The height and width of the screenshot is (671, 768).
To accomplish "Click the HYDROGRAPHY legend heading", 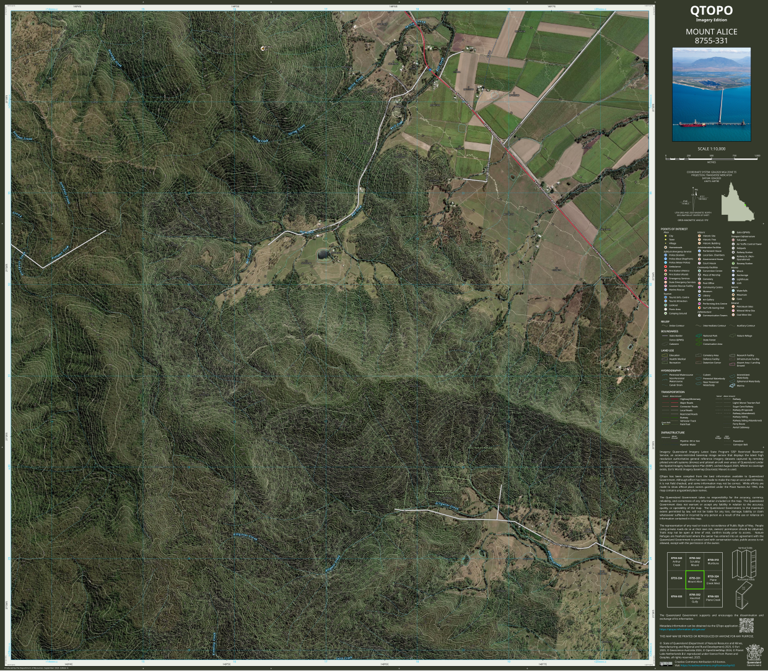I will pyautogui.click(x=671, y=371).
